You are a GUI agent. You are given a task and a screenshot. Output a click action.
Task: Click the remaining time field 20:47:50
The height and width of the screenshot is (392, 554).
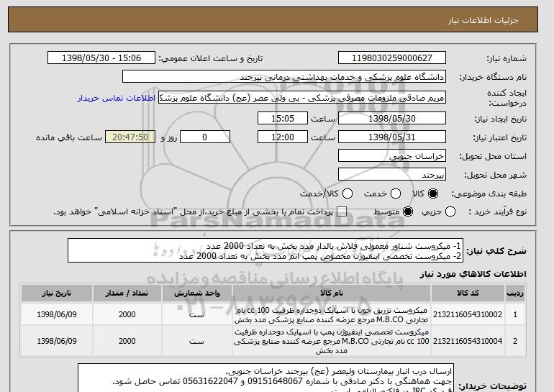[x=130, y=137]
